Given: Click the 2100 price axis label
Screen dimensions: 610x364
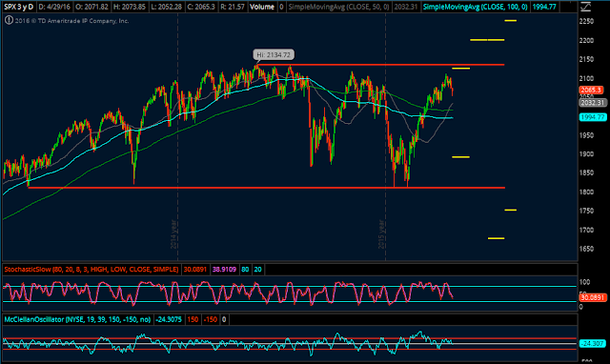Looking at the screenshot, I should coord(586,78).
